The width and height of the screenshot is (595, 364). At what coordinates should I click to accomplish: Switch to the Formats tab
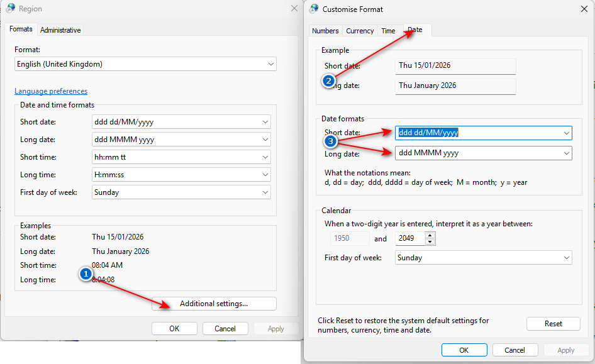click(x=21, y=29)
